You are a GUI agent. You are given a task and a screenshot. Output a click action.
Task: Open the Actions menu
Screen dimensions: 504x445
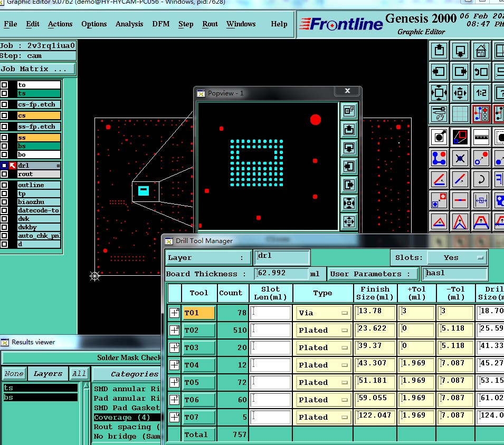[x=60, y=24]
